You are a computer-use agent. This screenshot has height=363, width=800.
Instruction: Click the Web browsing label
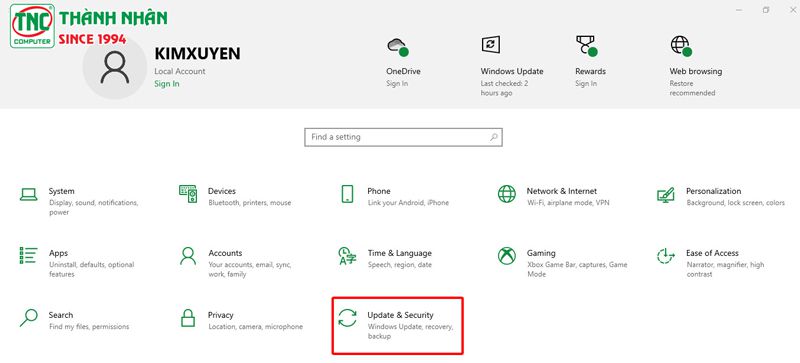pyautogui.click(x=696, y=71)
